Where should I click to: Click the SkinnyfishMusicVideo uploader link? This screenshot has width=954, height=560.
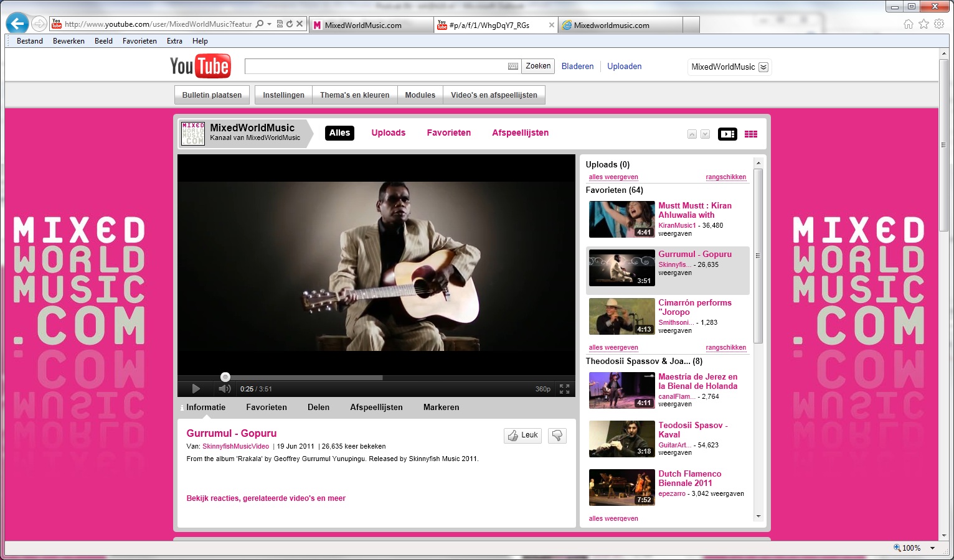tap(235, 446)
